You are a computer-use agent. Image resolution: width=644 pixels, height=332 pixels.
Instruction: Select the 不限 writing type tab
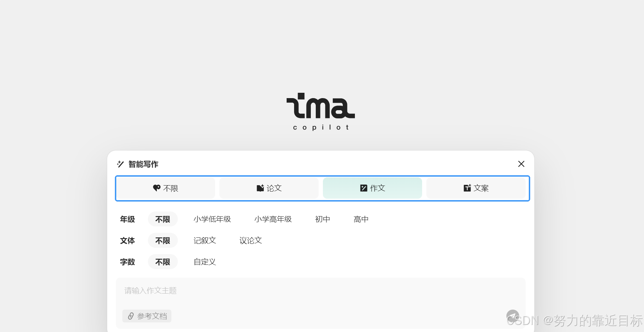[x=166, y=188]
